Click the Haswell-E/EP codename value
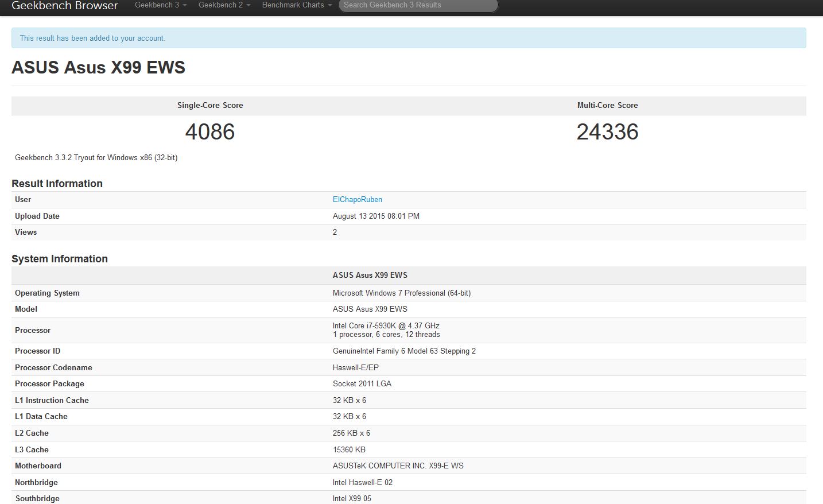This screenshot has height=504, width=823. (356, 367)
